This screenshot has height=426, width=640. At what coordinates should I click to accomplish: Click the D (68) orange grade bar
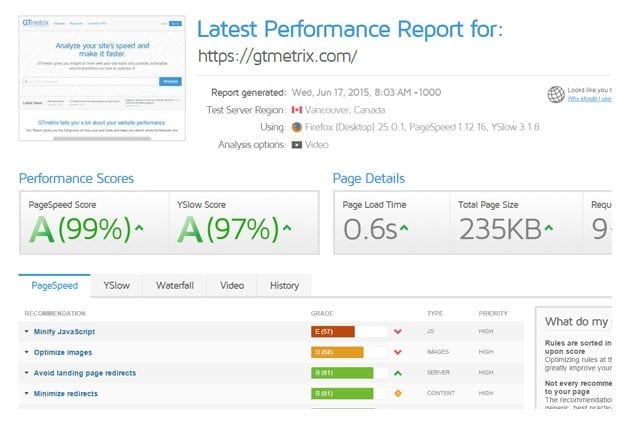pyautogui.click(x=337, y=352)
